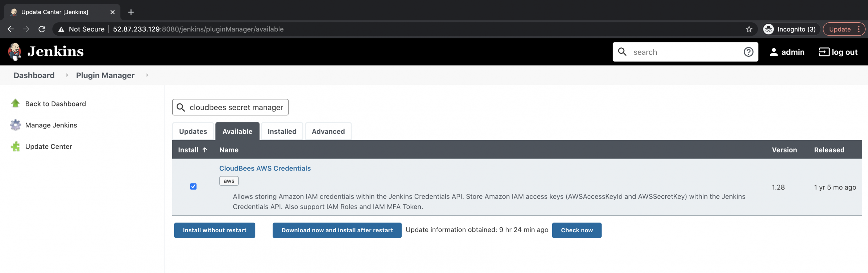Click plugin filter search field
The image size is (868, 273).
(x=230, y=107)
